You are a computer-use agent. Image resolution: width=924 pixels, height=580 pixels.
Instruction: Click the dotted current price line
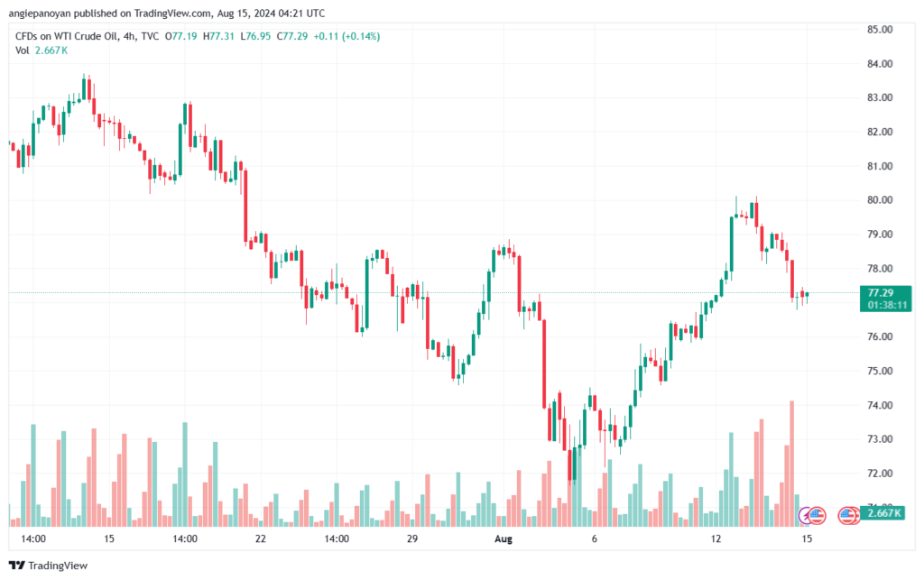[434, 292]
